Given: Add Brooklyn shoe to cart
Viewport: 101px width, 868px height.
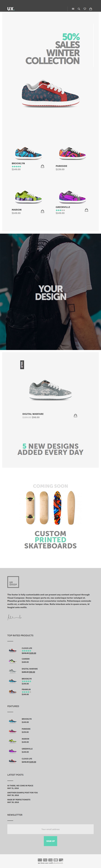Looking at the screenshot, I should click(x=43, y=166).
